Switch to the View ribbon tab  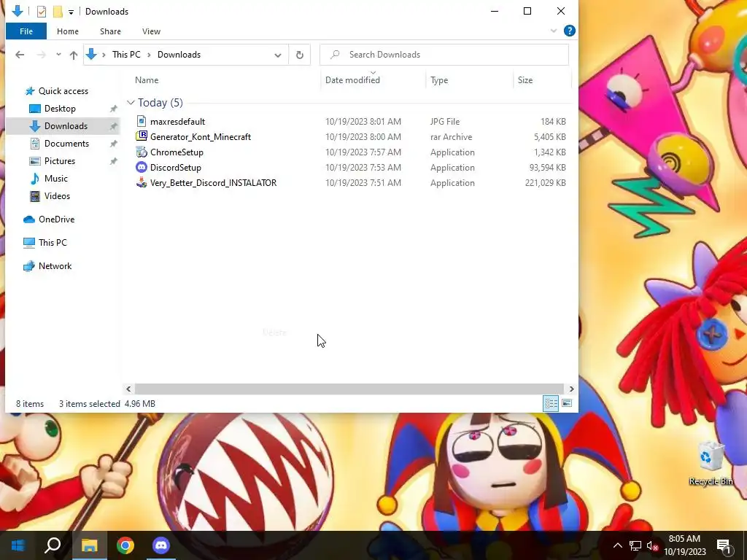coord(151,31)
